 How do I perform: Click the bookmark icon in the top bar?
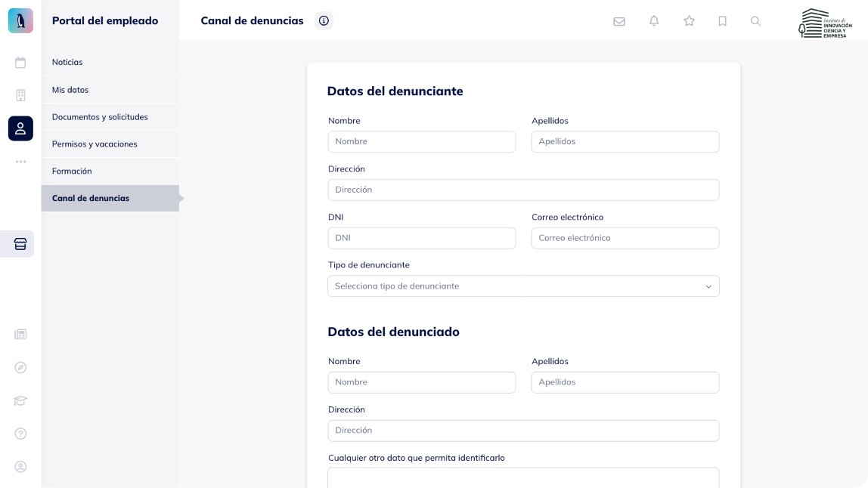click(723, 21)
